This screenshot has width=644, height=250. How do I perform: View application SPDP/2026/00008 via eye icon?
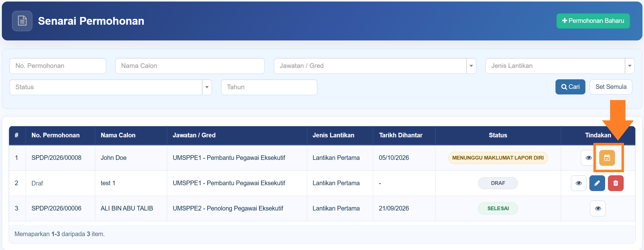(588, 158)
